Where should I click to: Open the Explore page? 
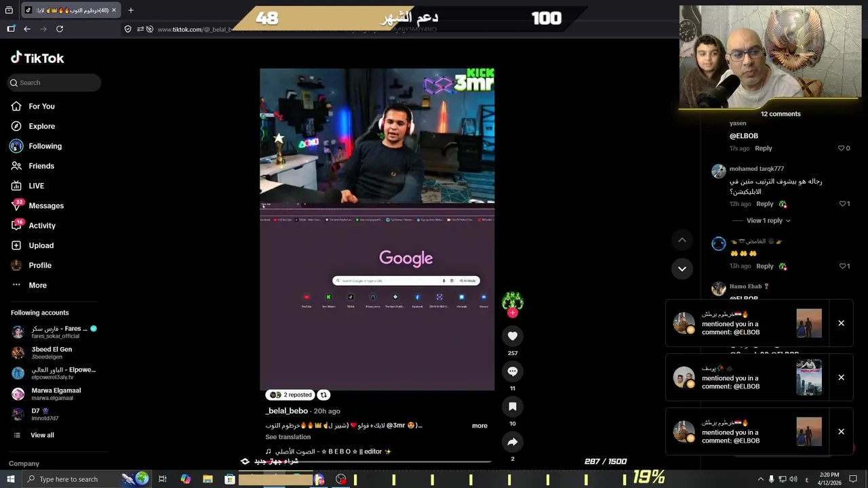point(41,126)
